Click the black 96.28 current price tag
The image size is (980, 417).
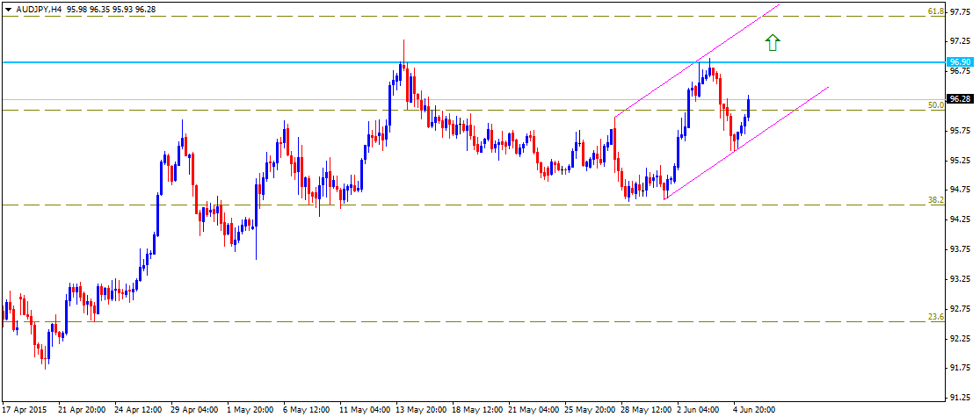960,99
